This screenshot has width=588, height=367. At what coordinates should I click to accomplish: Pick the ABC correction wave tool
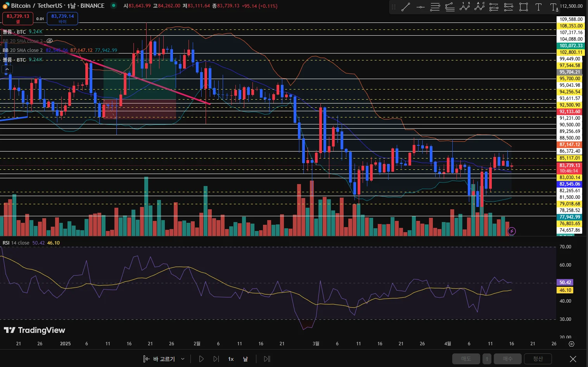(x=479, y=7)
